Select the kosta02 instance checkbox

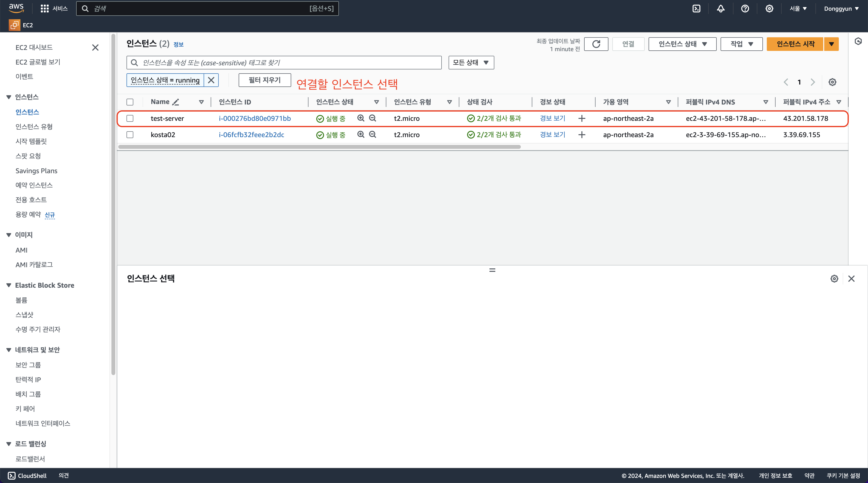click(x=130, y=135)
